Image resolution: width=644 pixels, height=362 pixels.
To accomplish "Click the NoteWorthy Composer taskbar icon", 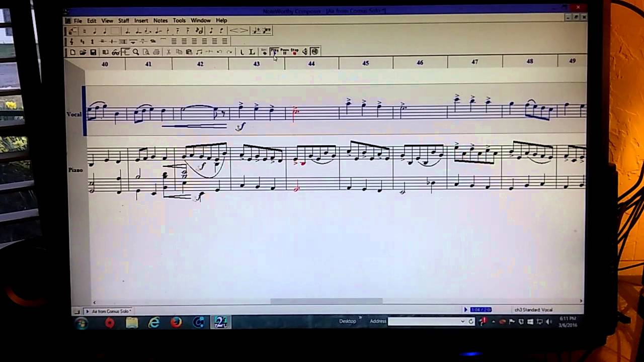I will (220, 322).
